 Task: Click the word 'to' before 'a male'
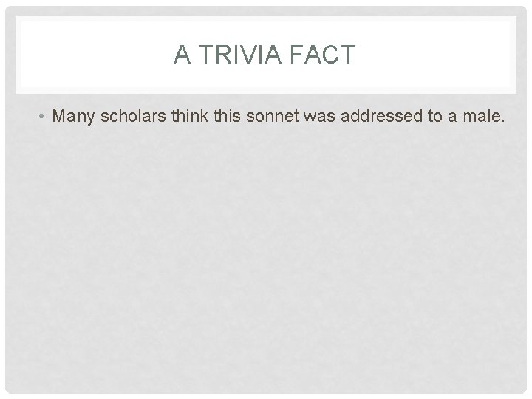[x=435, y=117]
